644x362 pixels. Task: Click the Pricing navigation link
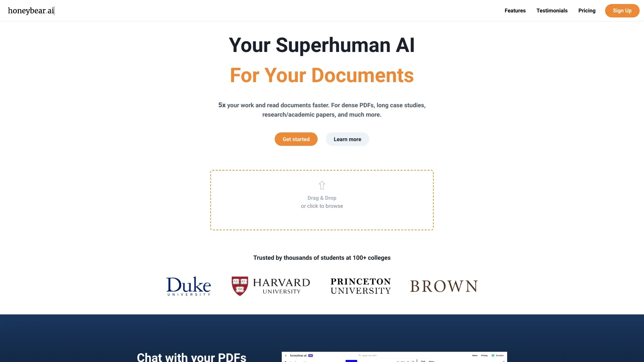click(x=587, y=11)
